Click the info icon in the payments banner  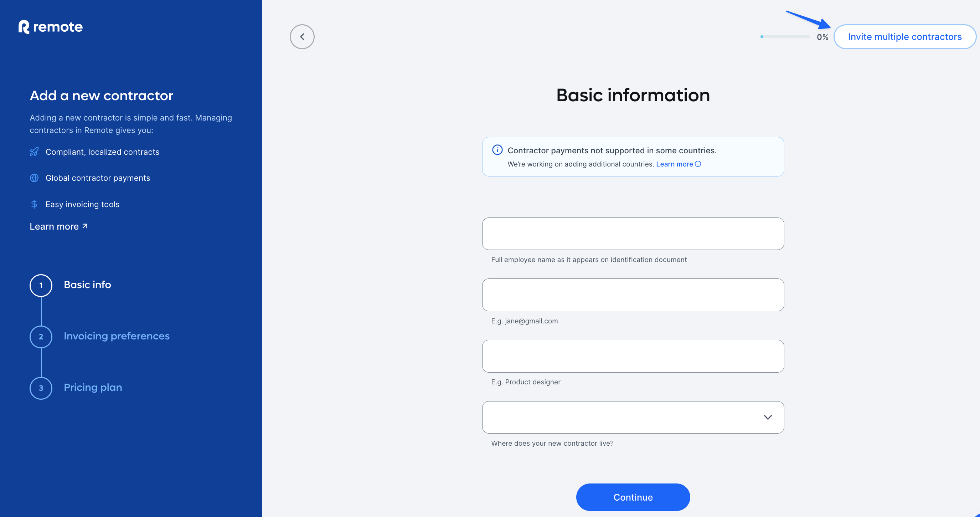pos(497,150)
